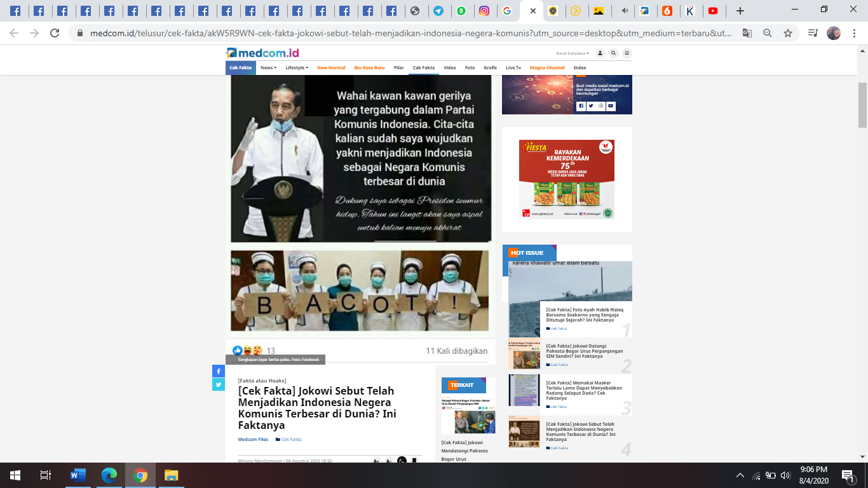Click the page vertical scrollbar thumb

point(862,105)
